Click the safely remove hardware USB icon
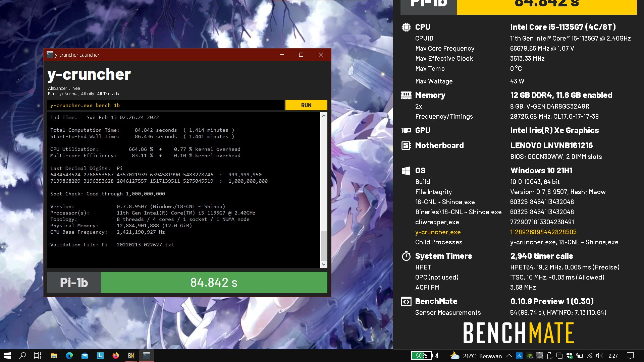This screenshot has width=644, height=362. click(x=549, y=356)
